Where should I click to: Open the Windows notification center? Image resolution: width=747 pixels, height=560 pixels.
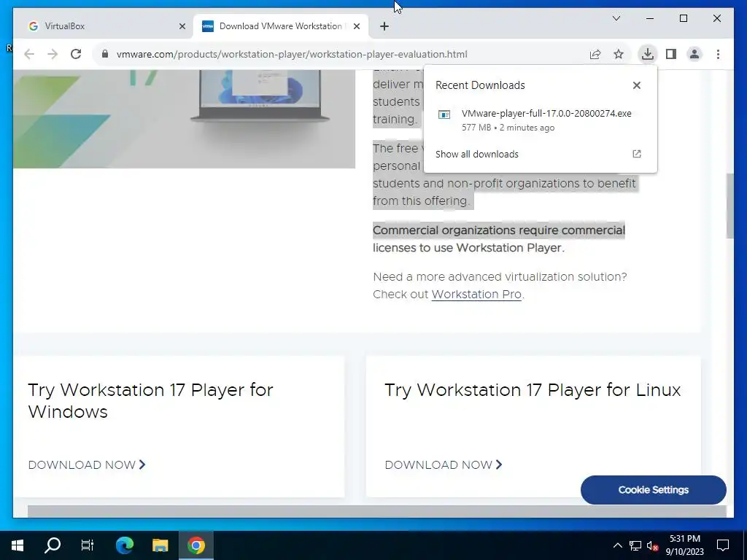coord(723,545)
